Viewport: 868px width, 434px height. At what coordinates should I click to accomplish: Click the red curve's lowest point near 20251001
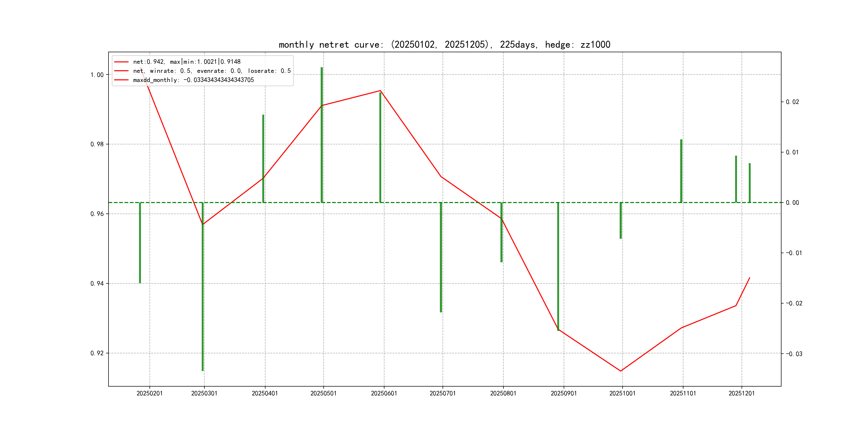click(x=621, y=371)
